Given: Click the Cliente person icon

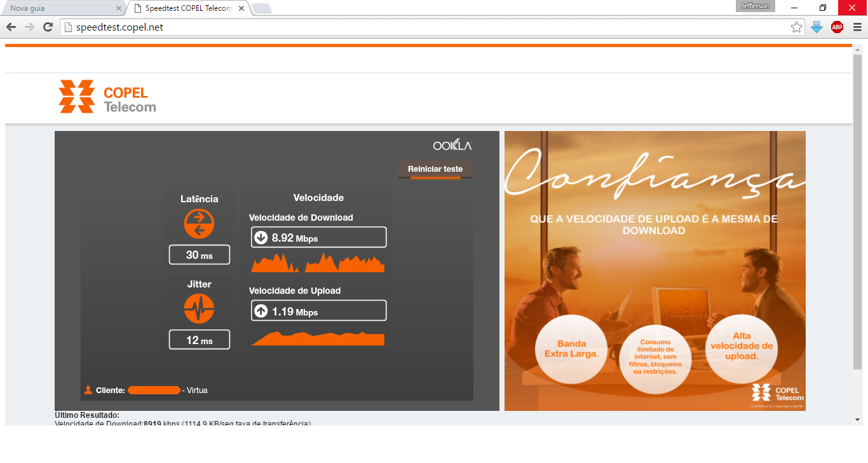Looking at the screenshot, I should tap(88, 390).
